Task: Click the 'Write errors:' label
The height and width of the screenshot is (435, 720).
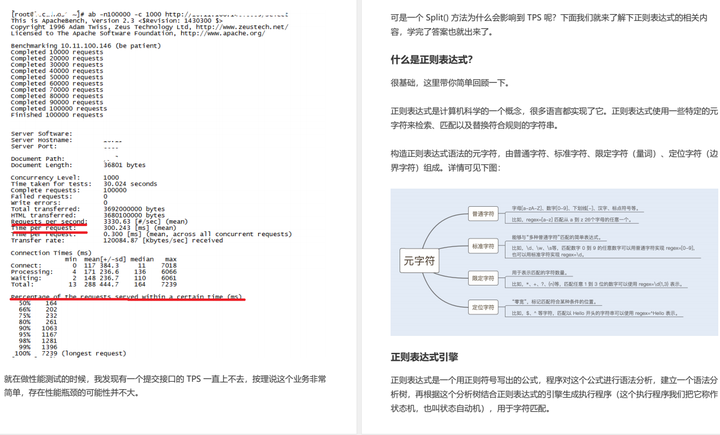Action: click(35, 203)
